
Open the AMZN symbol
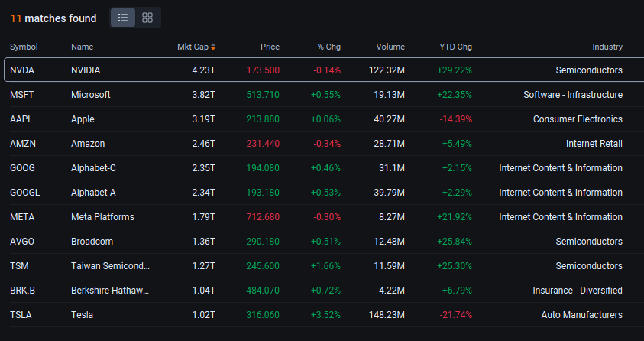click(23, 144)
